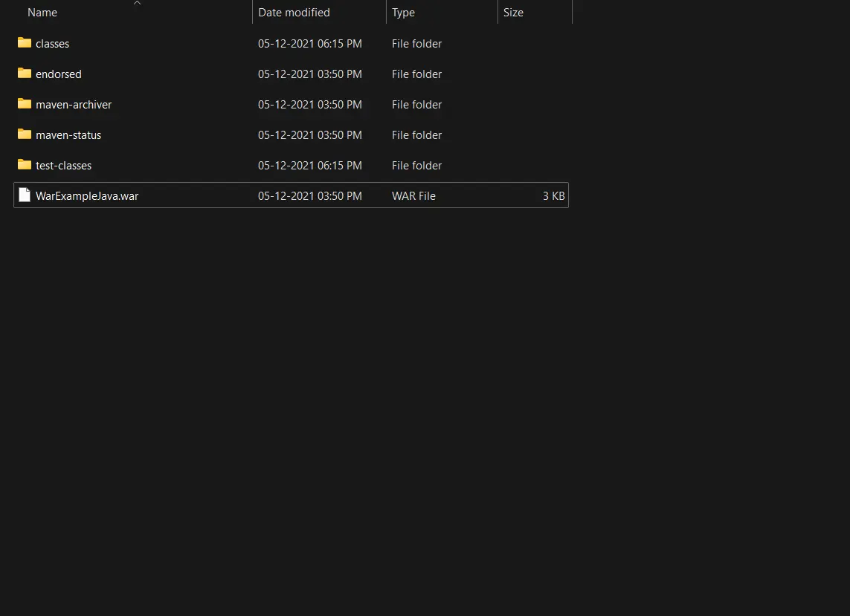
Task: Click the WarExampleJava.war file icon
Action: (x=25, y=195)
